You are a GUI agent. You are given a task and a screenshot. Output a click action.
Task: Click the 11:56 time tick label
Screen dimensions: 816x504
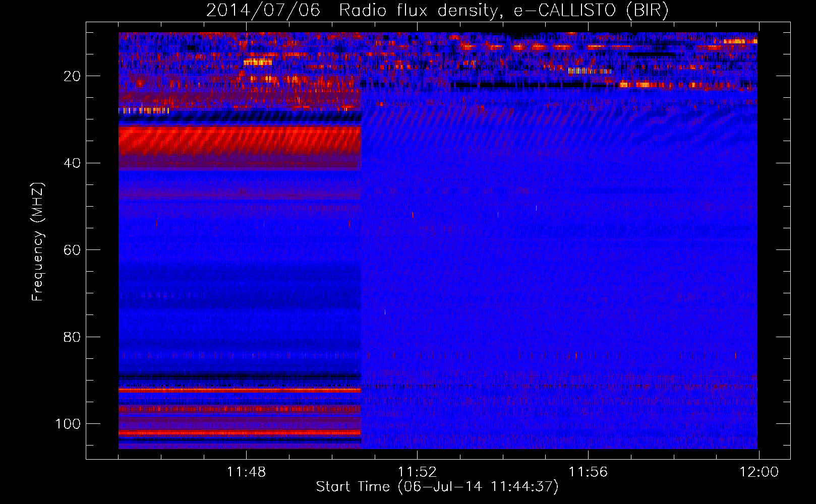click(x=588, y=472)
